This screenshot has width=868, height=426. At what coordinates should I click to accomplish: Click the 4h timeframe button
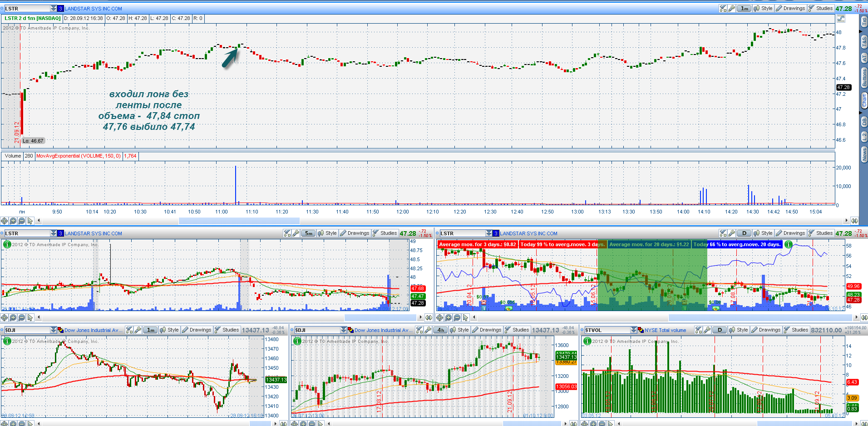[441, 330]
